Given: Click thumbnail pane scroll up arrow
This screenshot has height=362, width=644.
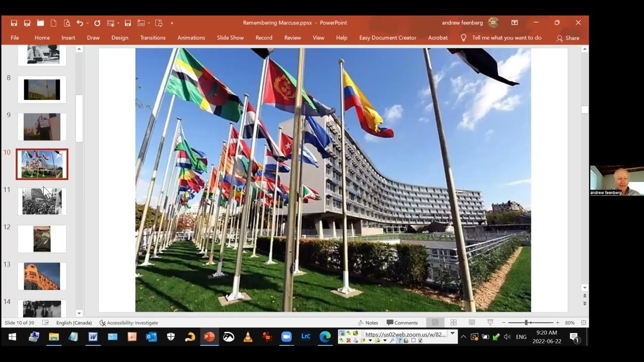Looking at the screenshot, I should 79,49.
